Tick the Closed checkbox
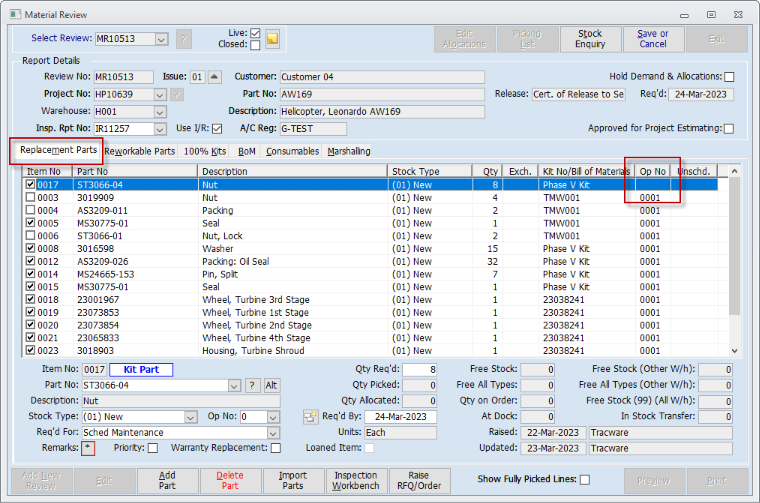The image size is (760, 503). 255,45
